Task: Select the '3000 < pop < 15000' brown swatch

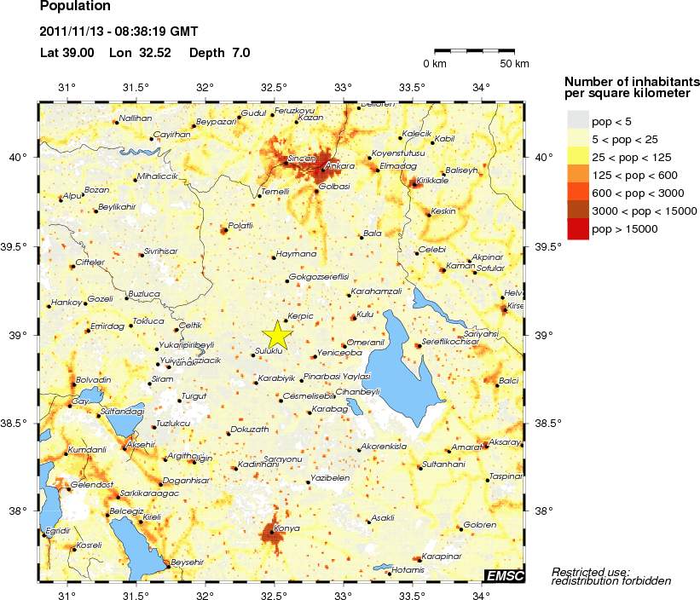Action: [x=578, y=211]
